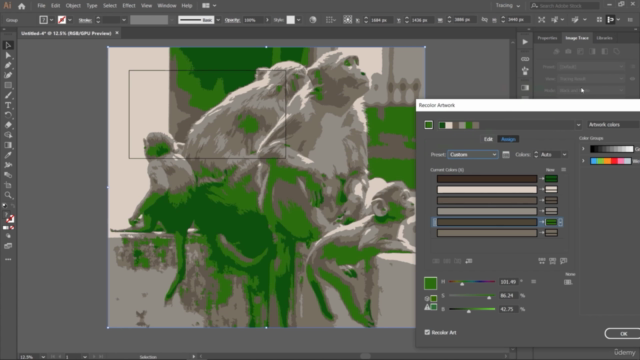This screenshot has height=360, width=640.
Task: Open the Window menu
Action: [167, 6]
